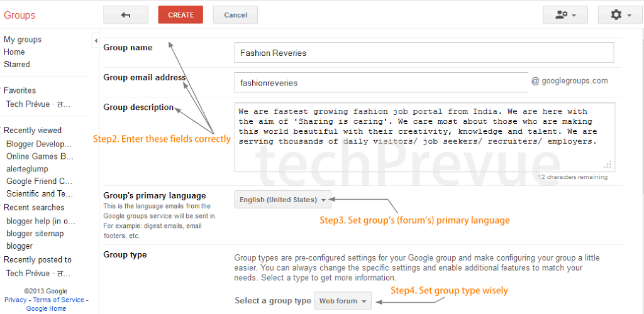This screenshot has width=644, height=314.
Task: Collapse the sidebar with the small arrow
Action: coord(96,41)
